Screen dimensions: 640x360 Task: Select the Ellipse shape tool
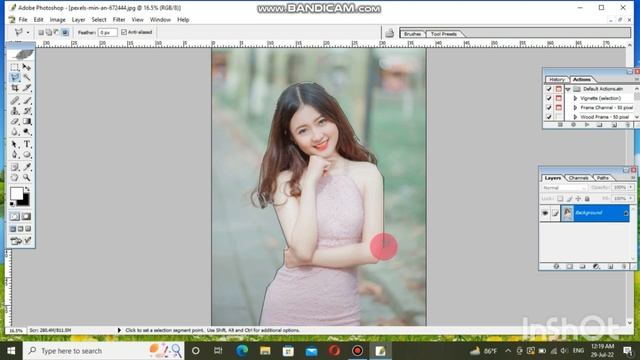(27, 155)
